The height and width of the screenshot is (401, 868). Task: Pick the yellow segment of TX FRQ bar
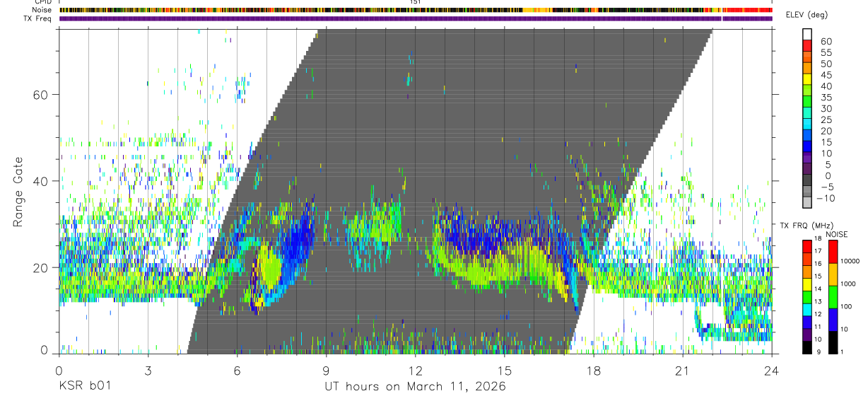click(x=807, y=284)
